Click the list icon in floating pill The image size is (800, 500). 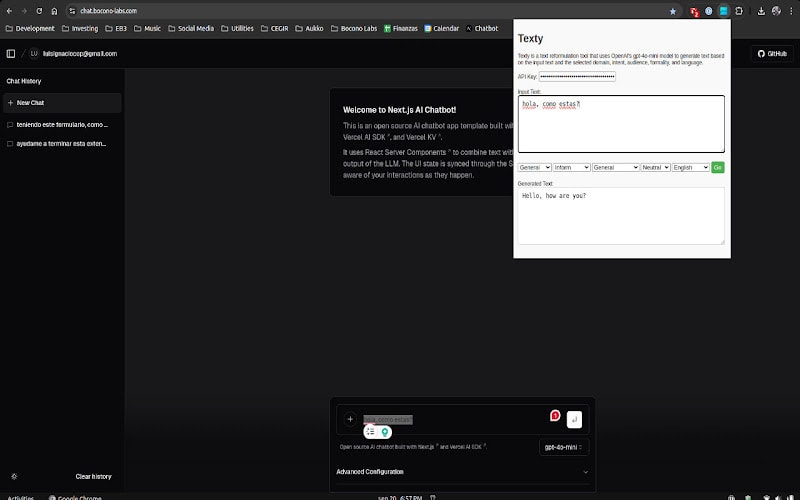click(x=371, y=432)
